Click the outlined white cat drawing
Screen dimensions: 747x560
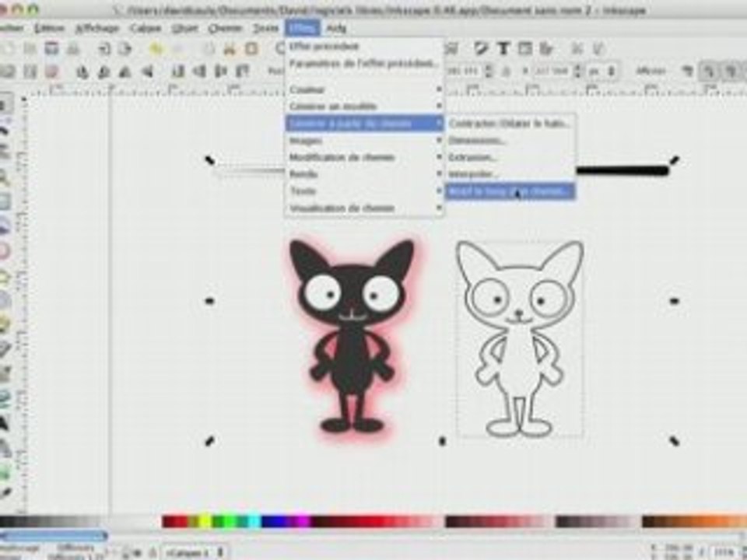520,338
